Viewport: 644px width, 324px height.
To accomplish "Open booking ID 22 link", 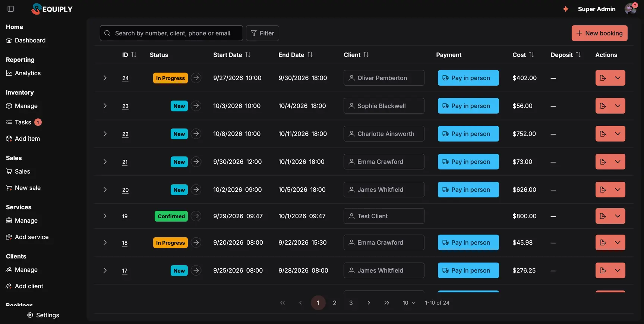I will 125,134.
